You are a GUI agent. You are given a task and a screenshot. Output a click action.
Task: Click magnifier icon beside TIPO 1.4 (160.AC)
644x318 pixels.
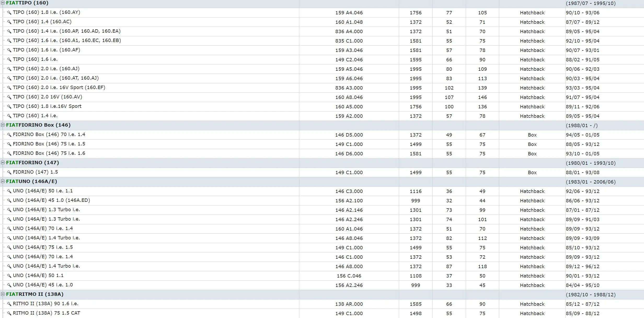(9, 22)
